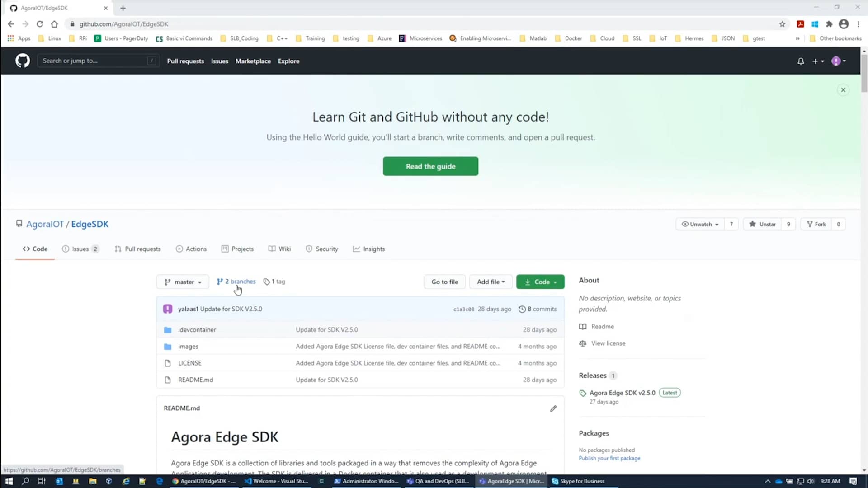The height and width of the screenshot is (488, 868).
Task: Switch to the Actions tab
Action: [x=191, y=249]
